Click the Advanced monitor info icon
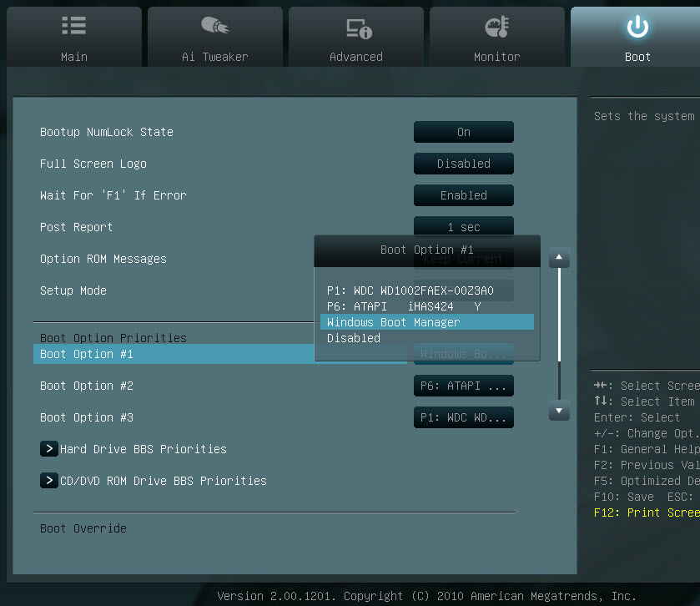The image size is (700, 606). tap(356, 26)
